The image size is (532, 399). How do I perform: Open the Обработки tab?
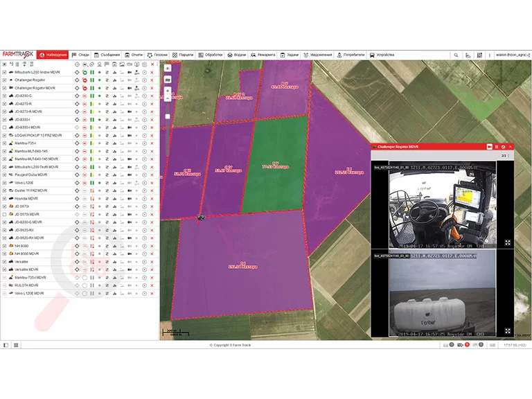(x=211, y=55)
